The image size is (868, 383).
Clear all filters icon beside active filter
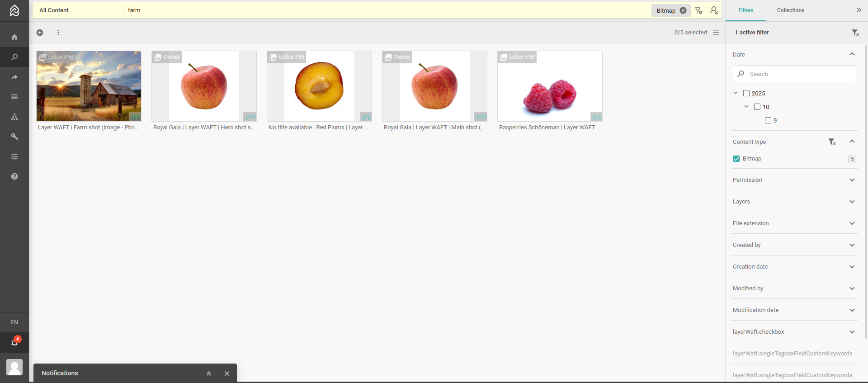click(855, 33)
